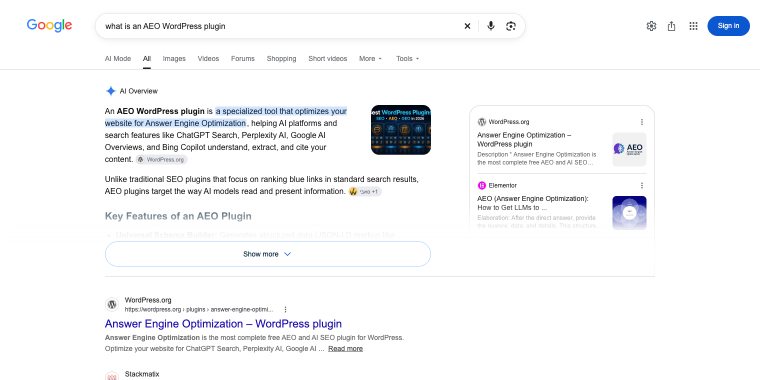Switch to Shopping tab

[x=281, y=59]
